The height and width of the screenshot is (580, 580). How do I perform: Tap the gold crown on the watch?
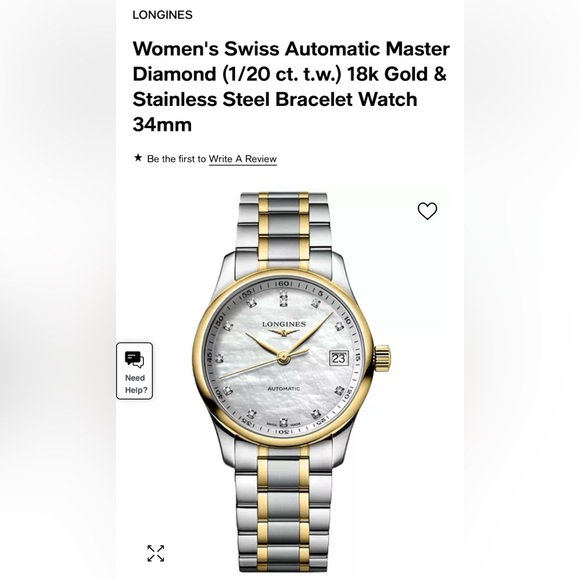tap(383, 358)
